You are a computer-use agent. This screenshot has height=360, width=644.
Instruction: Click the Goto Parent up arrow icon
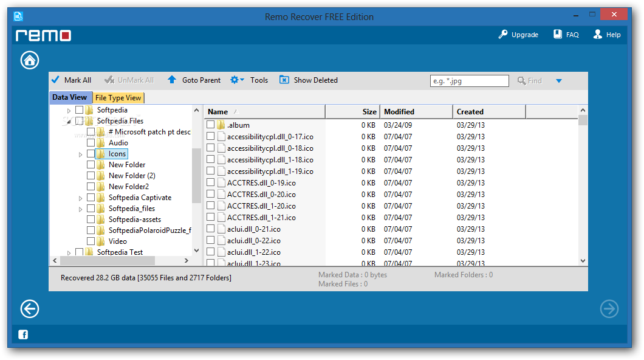click(172, 79)
